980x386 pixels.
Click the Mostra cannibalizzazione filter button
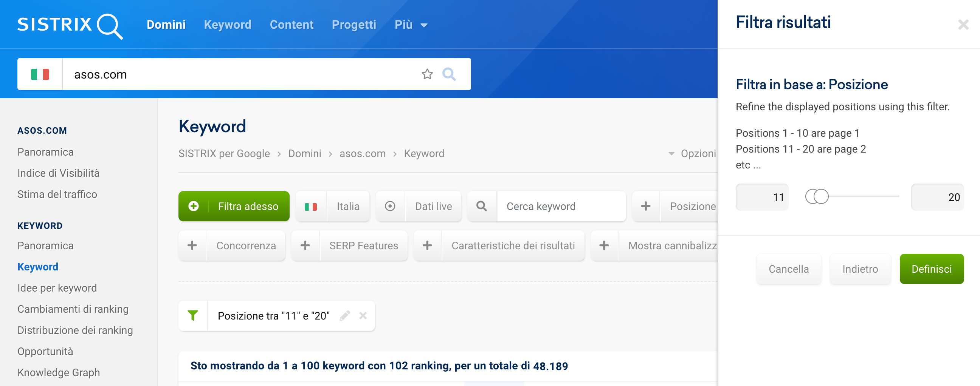(x=654, y=245)
